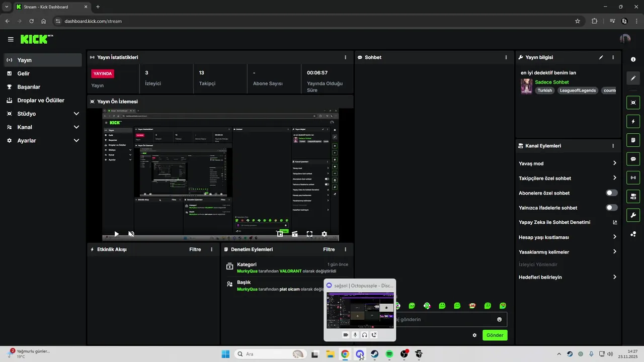Unmute the stream preview audio
Viewport: 644px width, 362px height.
click(131, 234)
